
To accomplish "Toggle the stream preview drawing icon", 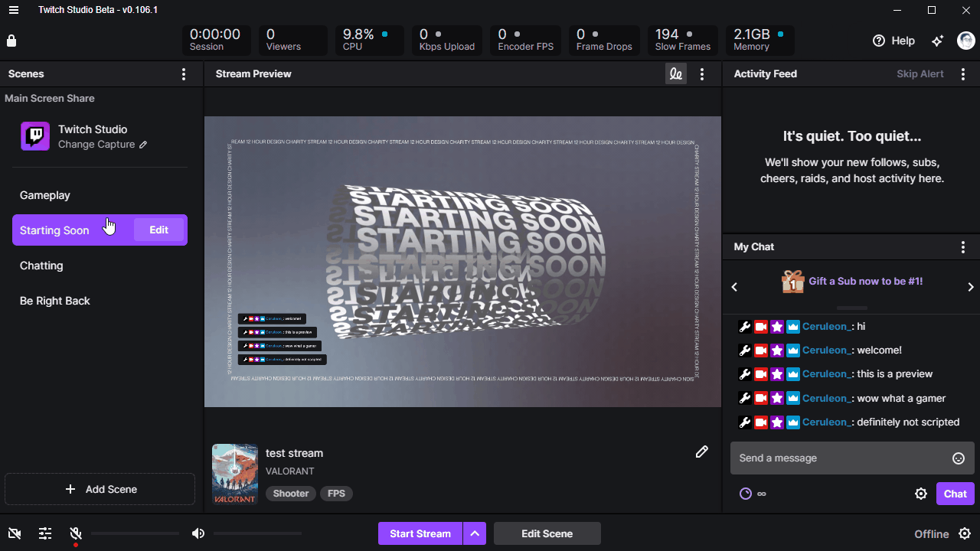I will click(675, 74).
